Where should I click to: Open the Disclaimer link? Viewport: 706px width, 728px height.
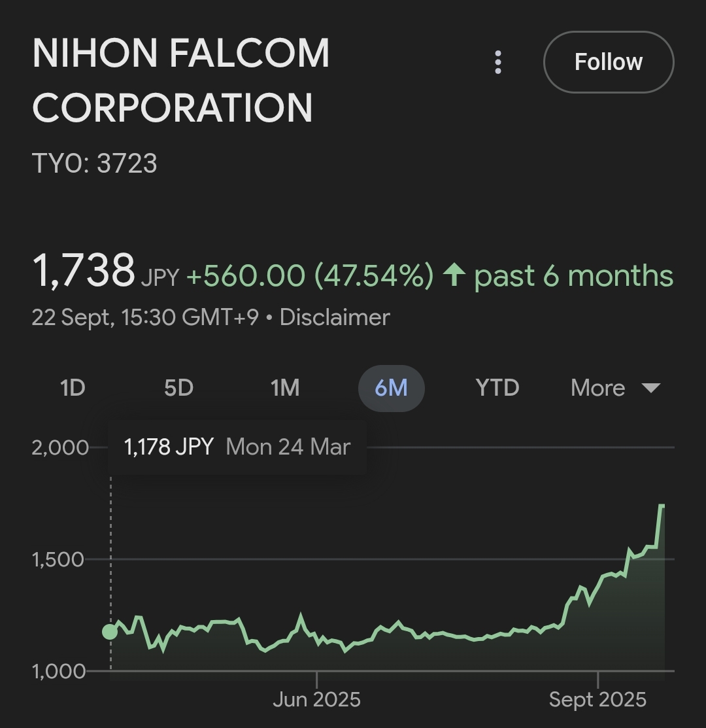tap(335, 318)
